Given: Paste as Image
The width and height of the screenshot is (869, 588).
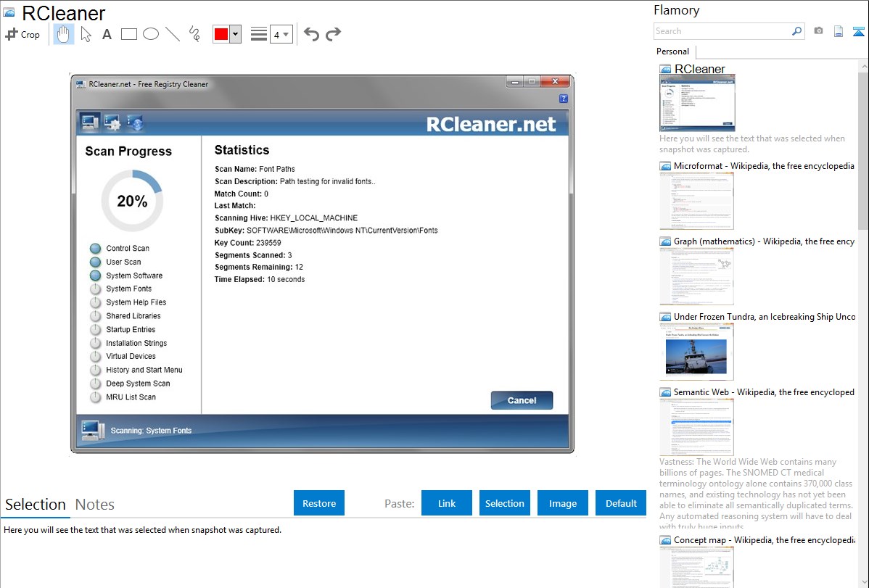Looking at the screenshot, I should 562,502.
